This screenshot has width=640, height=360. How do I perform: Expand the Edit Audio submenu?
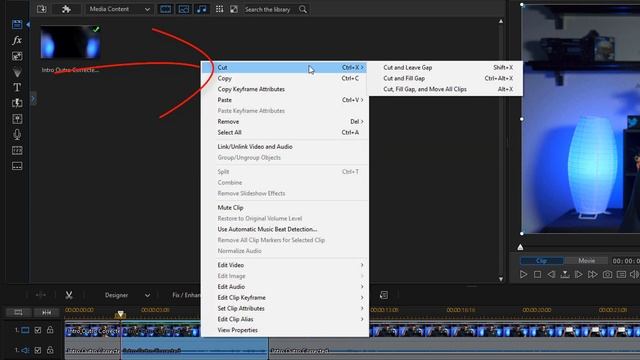coord(285,287)
